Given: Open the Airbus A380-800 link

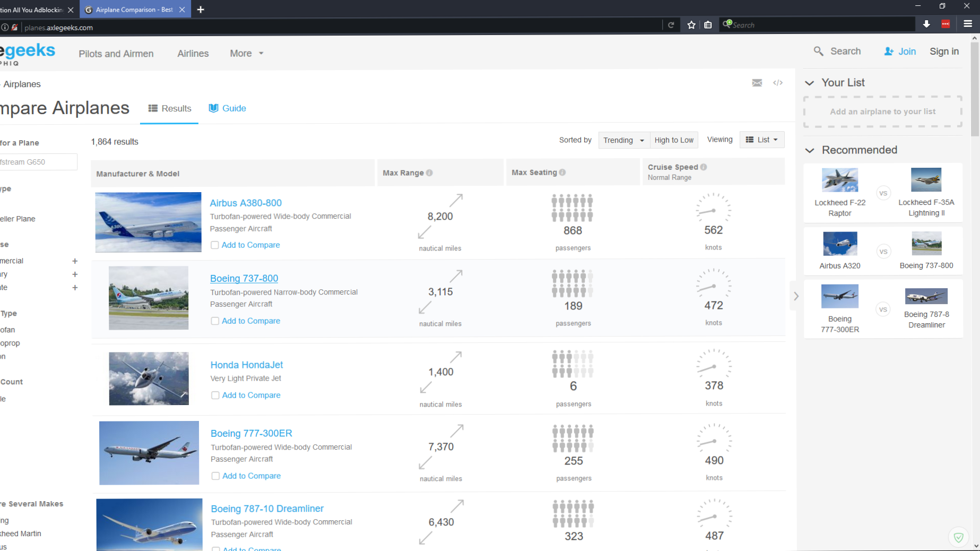Looking at the screenshot, I should (246, 203).
